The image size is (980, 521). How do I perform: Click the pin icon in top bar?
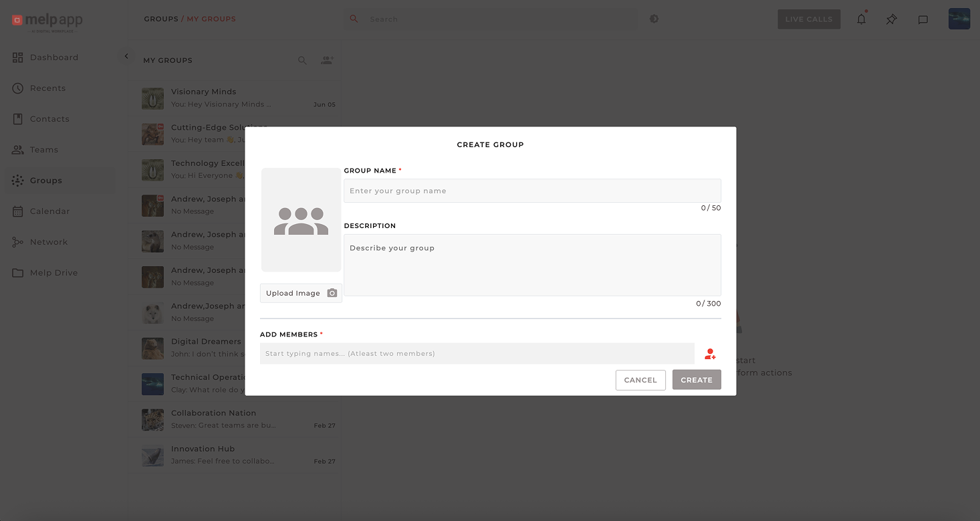pos(891,19)
